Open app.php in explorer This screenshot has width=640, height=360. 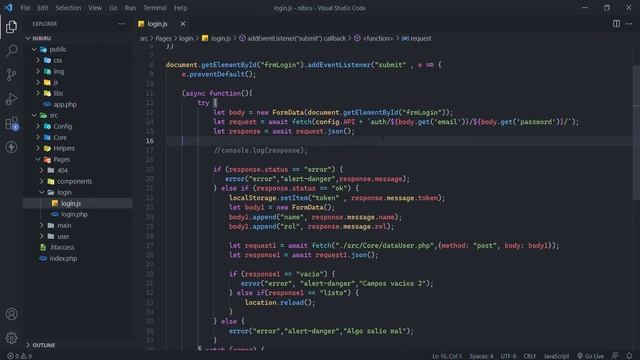(78, 104)
